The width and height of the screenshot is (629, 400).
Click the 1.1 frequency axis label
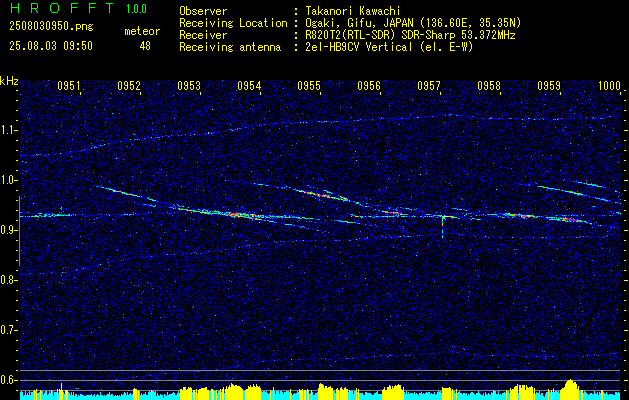tap(9, 130)
